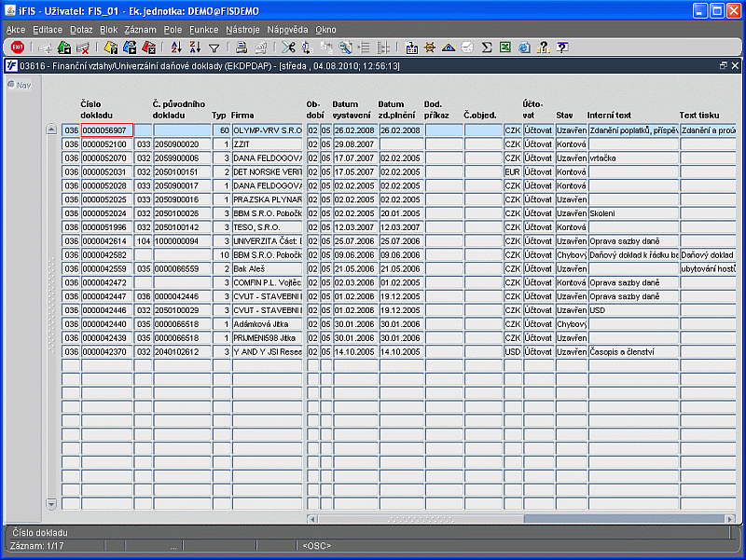Screen dimensions: 746x560
Task: Click the printer icon
Action: 242,48
